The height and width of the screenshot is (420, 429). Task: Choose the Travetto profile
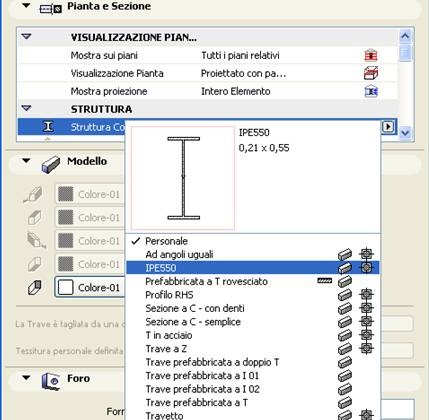point(164,416)
